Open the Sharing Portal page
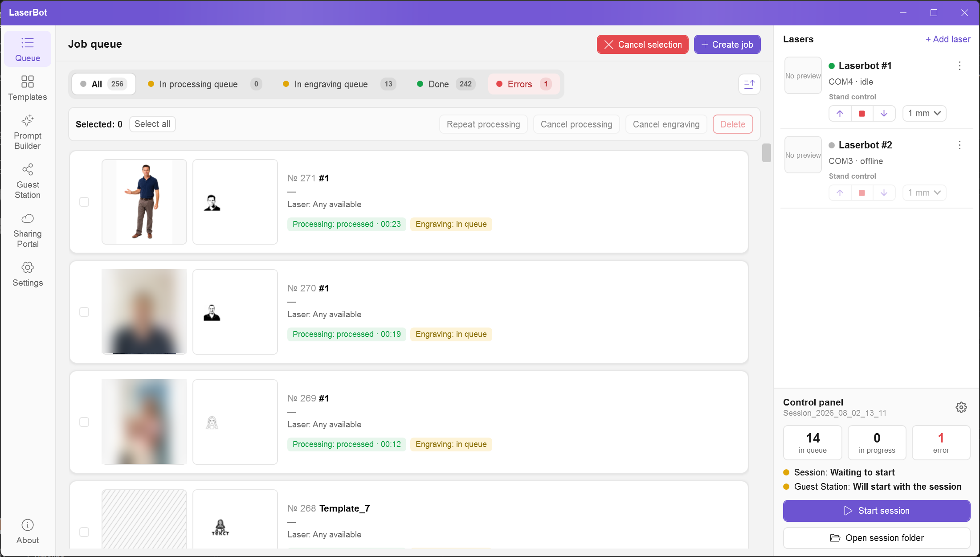The width and height of the screenshot is (980, 557). 28,230
